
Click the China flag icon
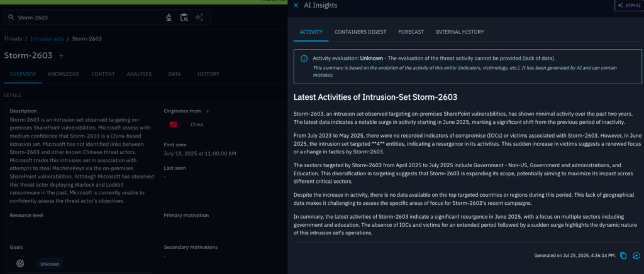(174, 124)
